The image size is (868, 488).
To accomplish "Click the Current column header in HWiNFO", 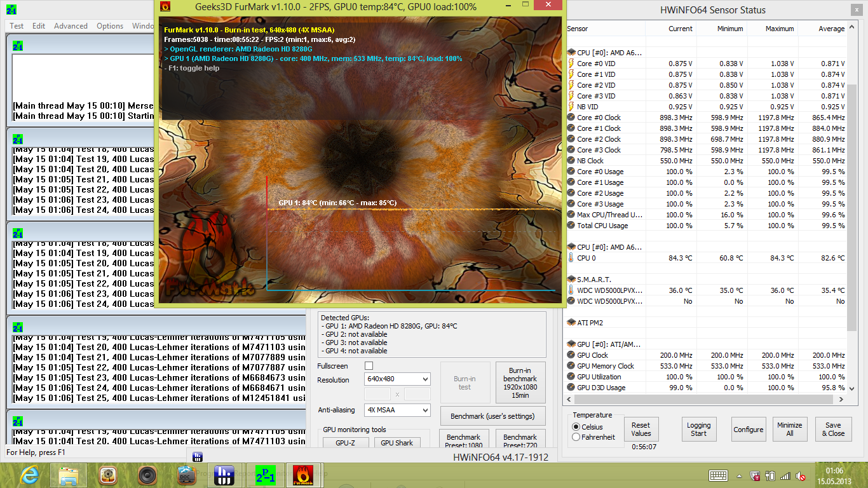I will pos(671,29).
